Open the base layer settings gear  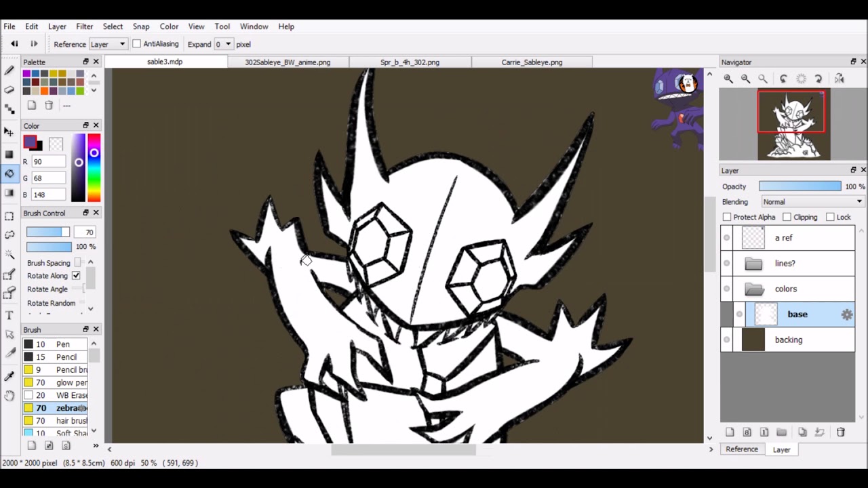point(847,314)
